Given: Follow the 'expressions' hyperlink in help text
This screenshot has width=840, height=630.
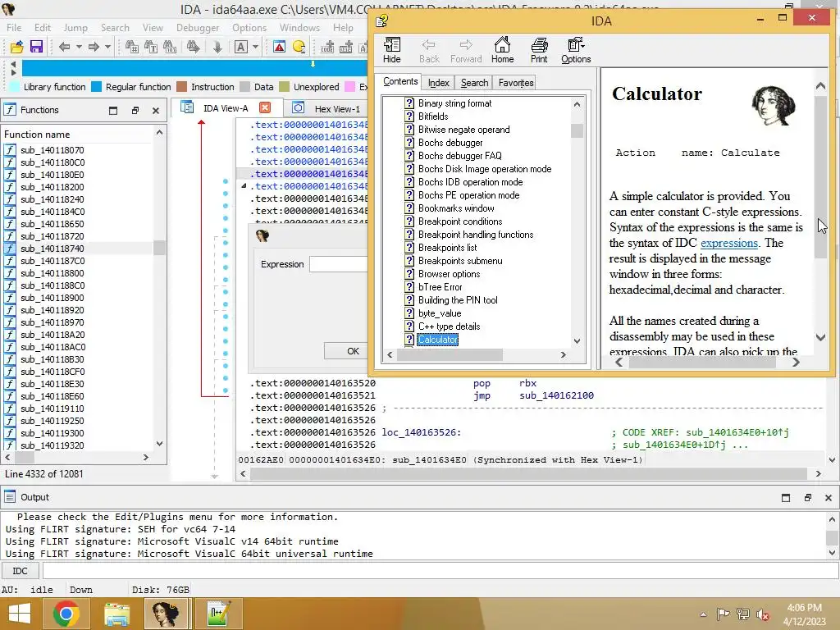Looking at the screenshot, I should click(x=729, y=243).
